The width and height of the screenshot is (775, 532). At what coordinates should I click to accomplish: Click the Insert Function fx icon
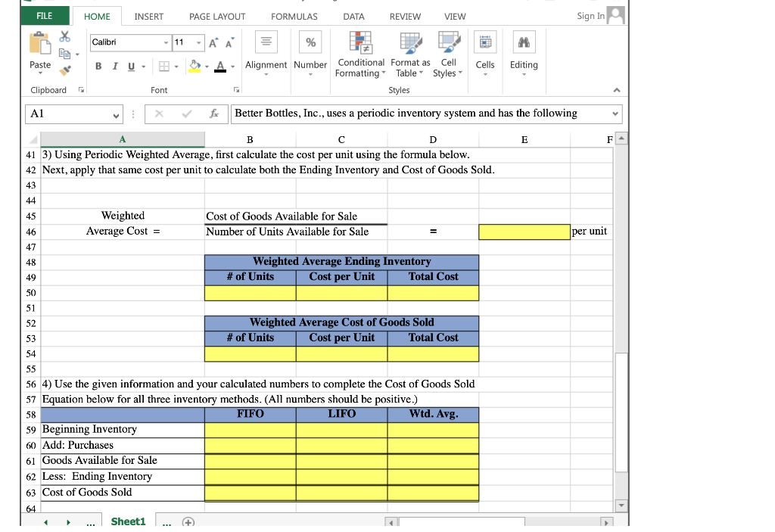point(214,114)
